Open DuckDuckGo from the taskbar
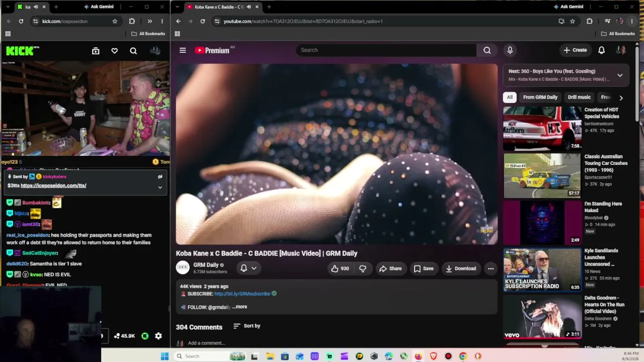Screen dimensions: 644x362 pos(478,356)
